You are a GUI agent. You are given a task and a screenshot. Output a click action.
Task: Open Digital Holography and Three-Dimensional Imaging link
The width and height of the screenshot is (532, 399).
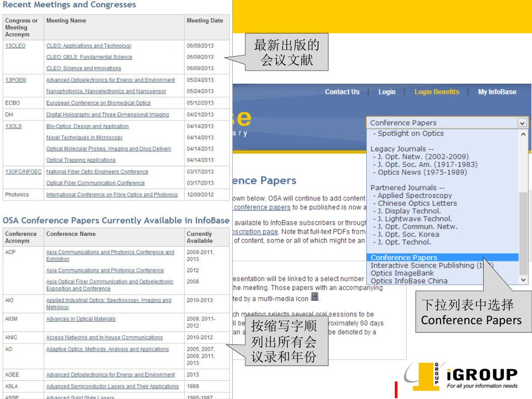click(x=108, y=115)
